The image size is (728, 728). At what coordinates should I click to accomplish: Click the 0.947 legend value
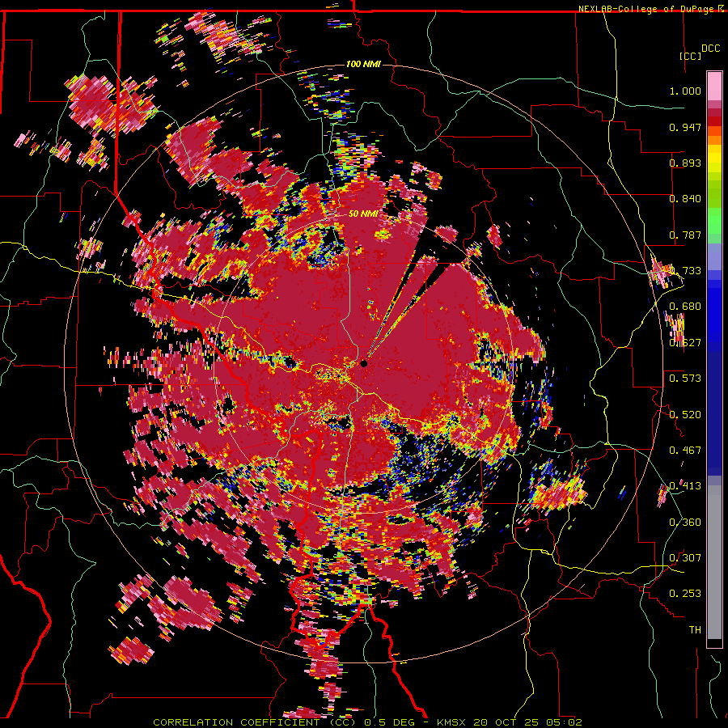pyautogui.click(x=685, y=127)
